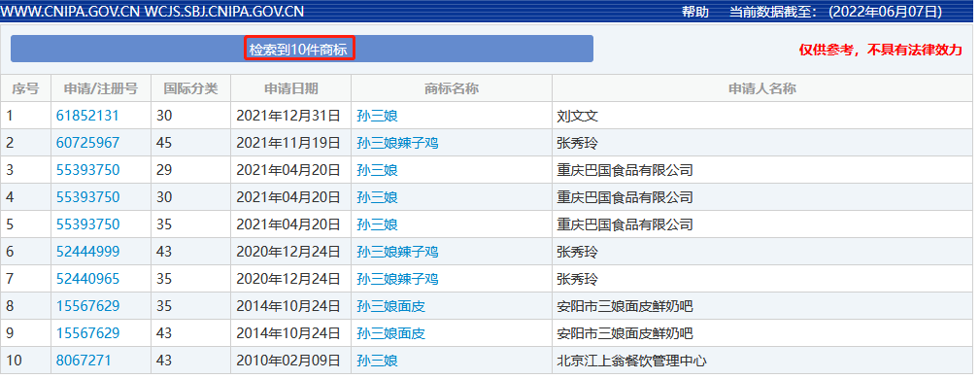Select applicant 重庆巴国食品有限公司 in row 3

tap(625, 170)
